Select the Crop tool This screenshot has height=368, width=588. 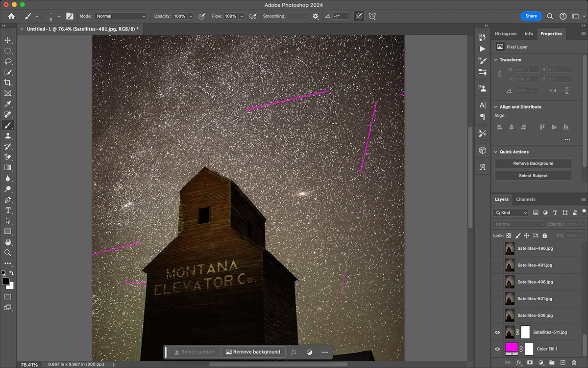click(8, 82)
